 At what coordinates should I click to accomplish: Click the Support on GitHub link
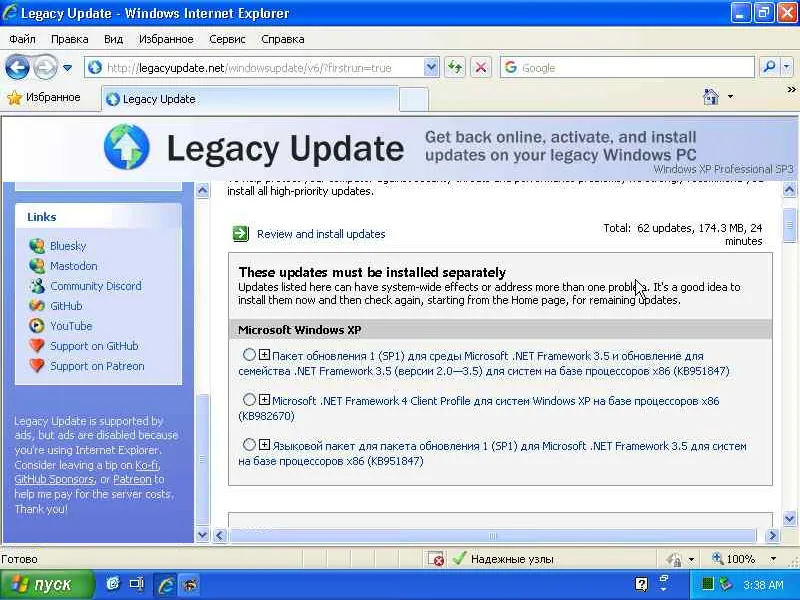(94, 346)
